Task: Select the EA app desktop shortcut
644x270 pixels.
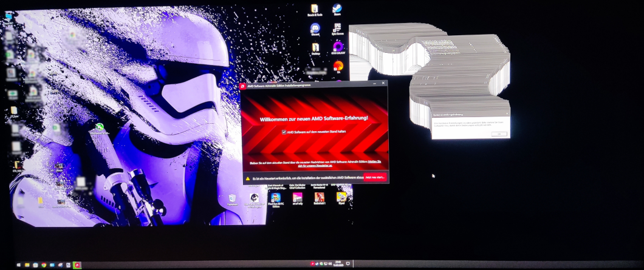Action: click(338, 67)
